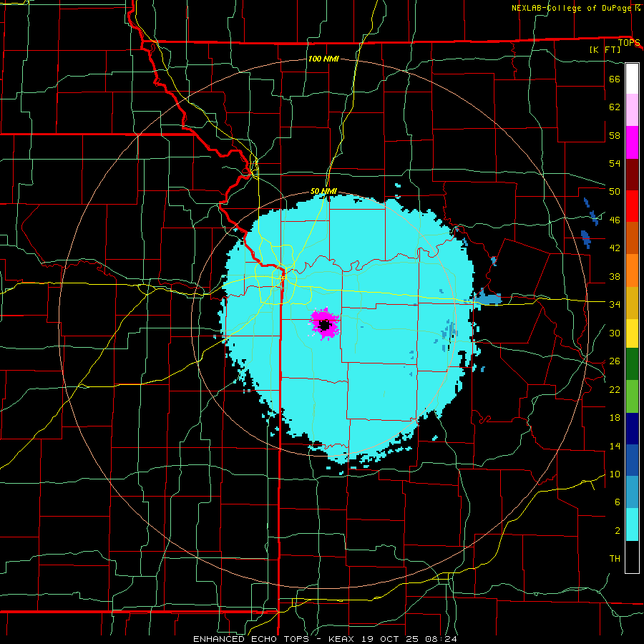644x644 pixels.
Task: Click the orange 42 kft legend swatch
Action: pyautogui.click(x=632, y=270)
